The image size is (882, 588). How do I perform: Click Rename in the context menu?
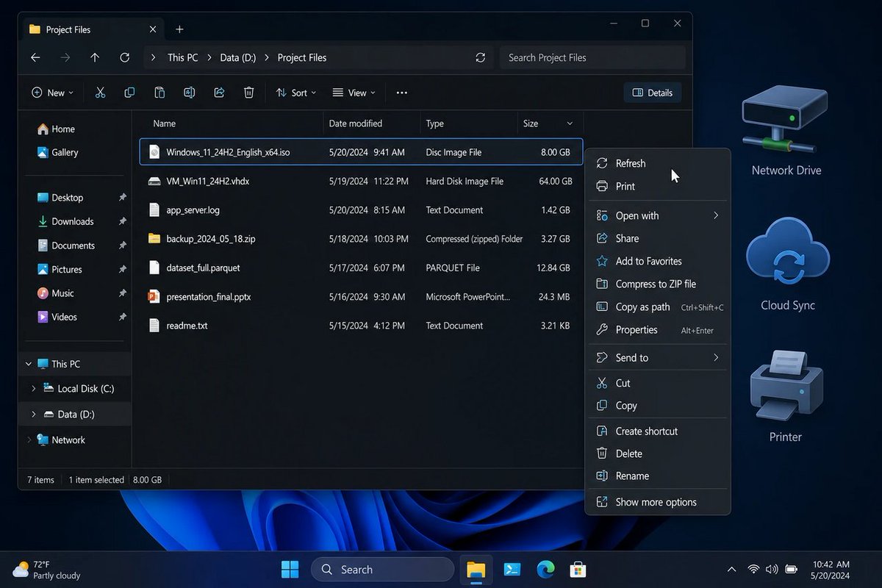pos(658,476)
